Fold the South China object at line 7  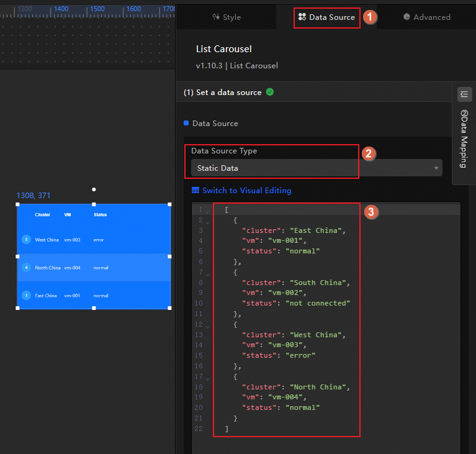pyautogui.click(x=207, y=273)
